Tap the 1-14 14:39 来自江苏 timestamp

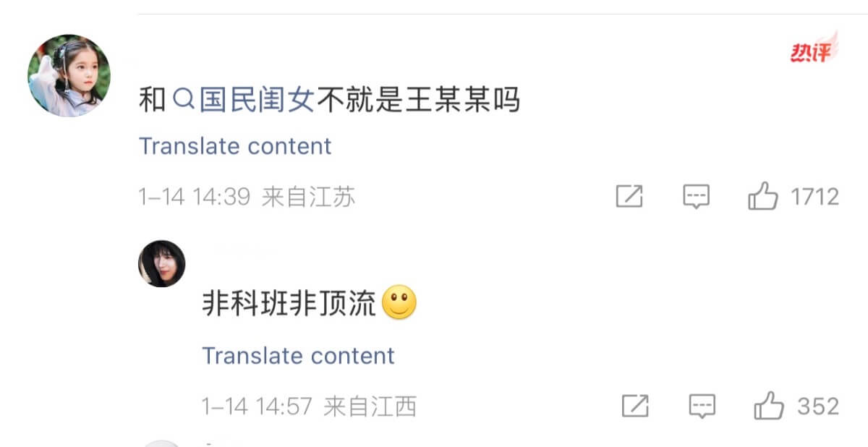tap(247, 197)
